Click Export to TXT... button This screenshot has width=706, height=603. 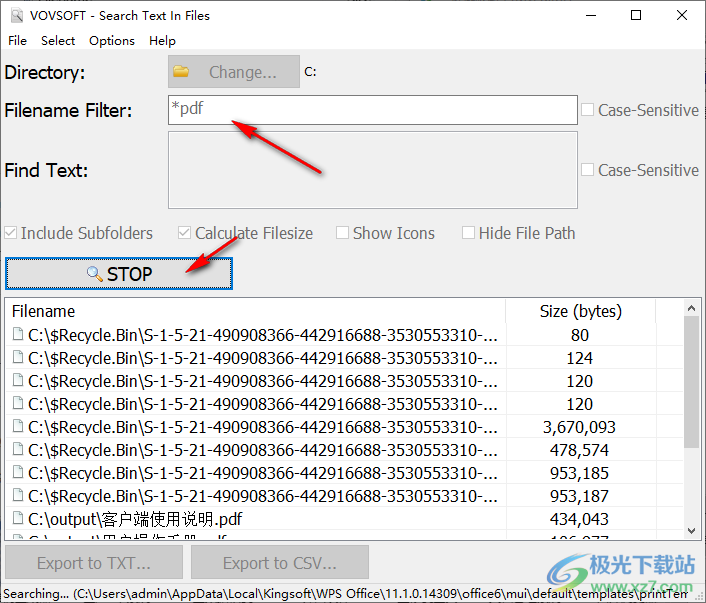pyautogui.click(x=94, y=562)
